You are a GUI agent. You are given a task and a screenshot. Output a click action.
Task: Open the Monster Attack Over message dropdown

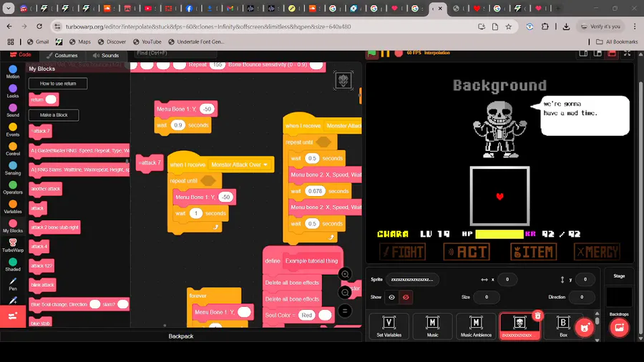(x=240, y=165)
